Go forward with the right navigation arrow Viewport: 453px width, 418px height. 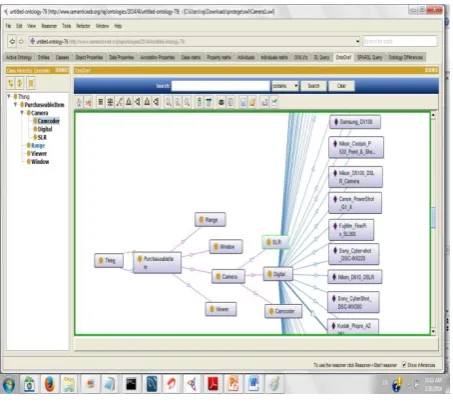tap(21, 41)
